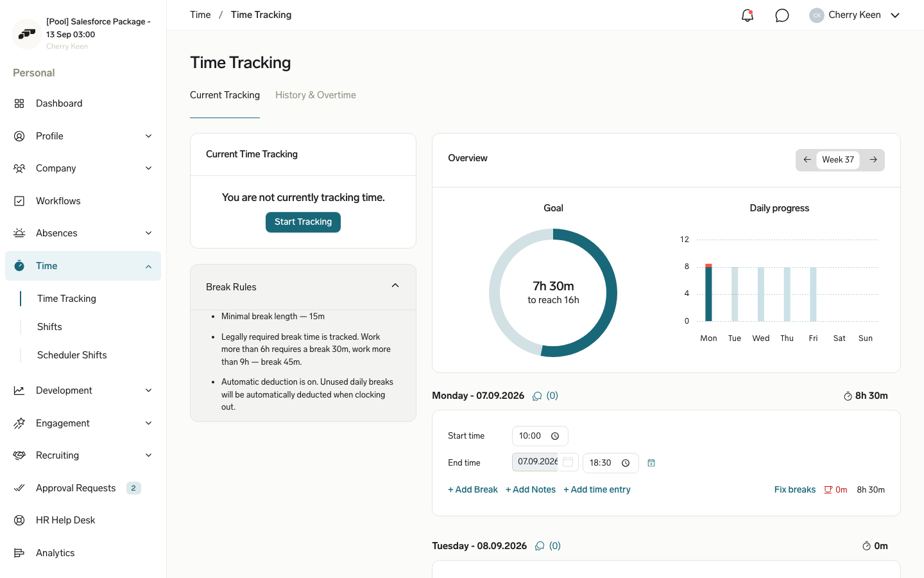Click the Workflows checkbox icon in sidebar
This screenshot has width=924, height=578.
tap(19, 201)
